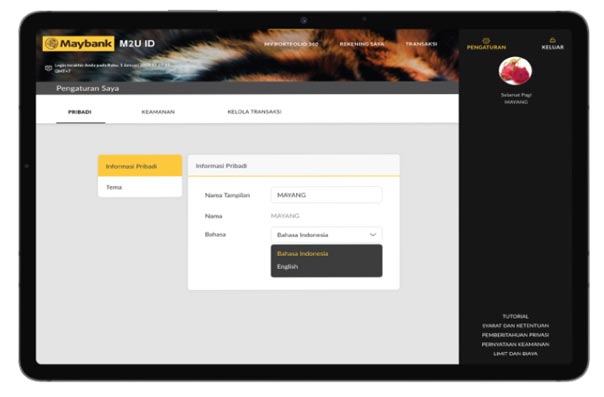
Task: Click the Keluar lock icon
Action: tap(552, 40)
